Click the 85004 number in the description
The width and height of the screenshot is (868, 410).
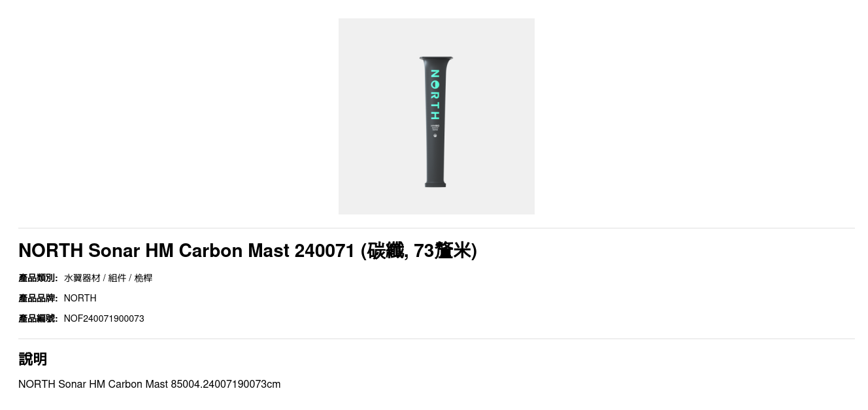(186, 384)
